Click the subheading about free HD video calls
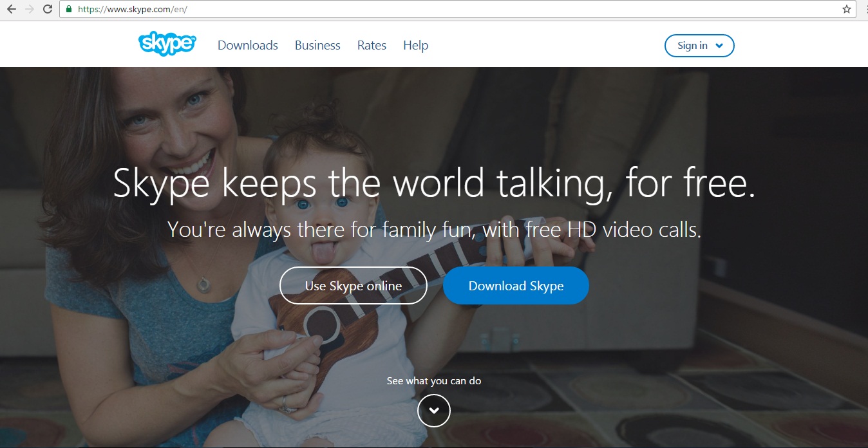 (434, 229)
